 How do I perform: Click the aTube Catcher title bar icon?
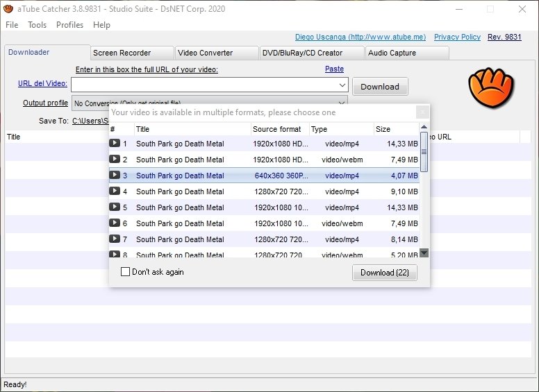coord(8,8)
